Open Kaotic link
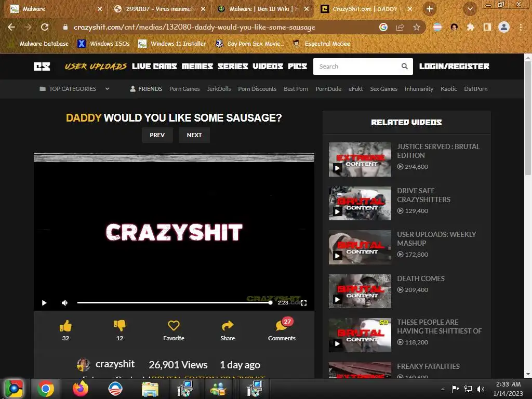532x399 pixels. 448,89
